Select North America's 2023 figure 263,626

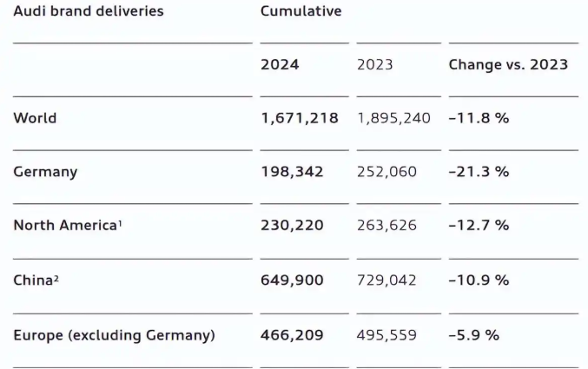[386, 226]
